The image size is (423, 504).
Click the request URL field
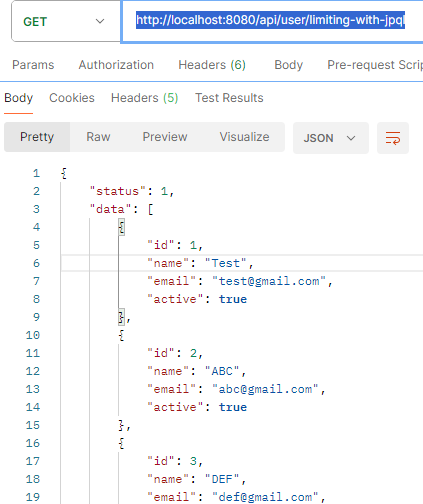(272, 21)
